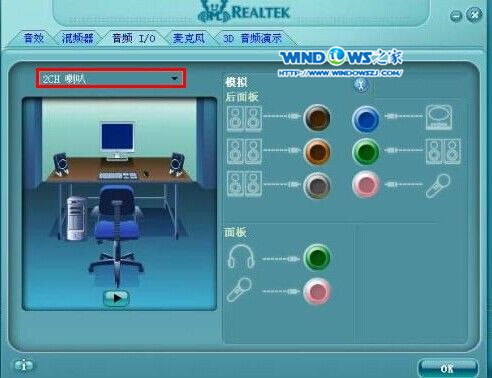Open the 3D 音频演示 tab
Viewport: 492px width, 378px height.
click(253, 38)
